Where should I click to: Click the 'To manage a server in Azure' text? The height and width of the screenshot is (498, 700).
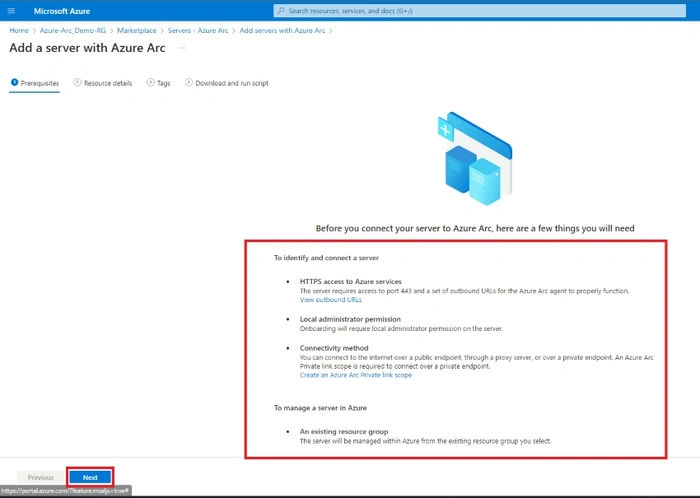click(320, 408)
